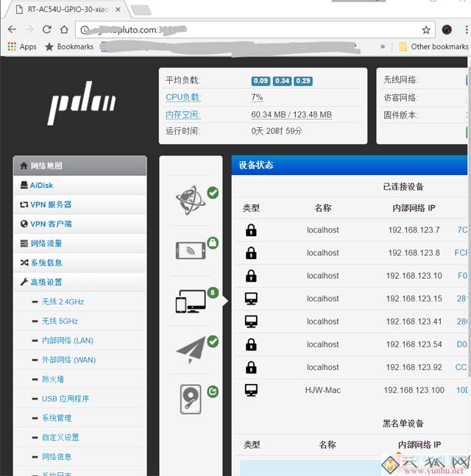The height and width of the screenshot is (476, 471).
Task: Click MAC link for 192.168.123.54
Action: coord(462,344)
